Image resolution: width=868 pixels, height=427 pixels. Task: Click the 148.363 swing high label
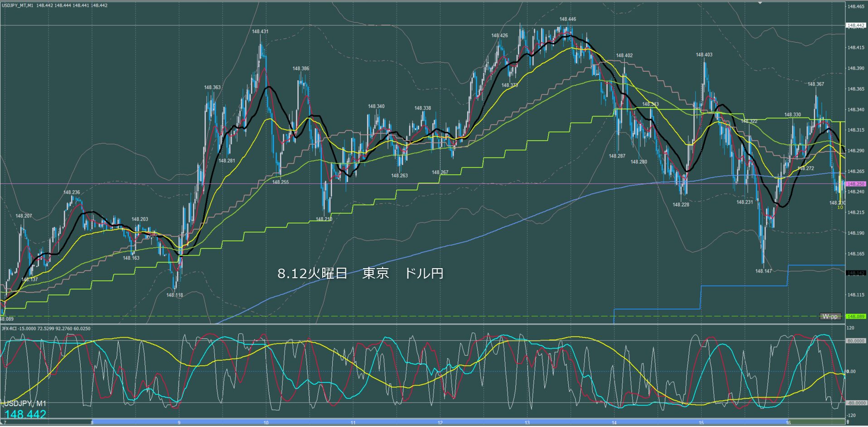click(x=213, y=87)
